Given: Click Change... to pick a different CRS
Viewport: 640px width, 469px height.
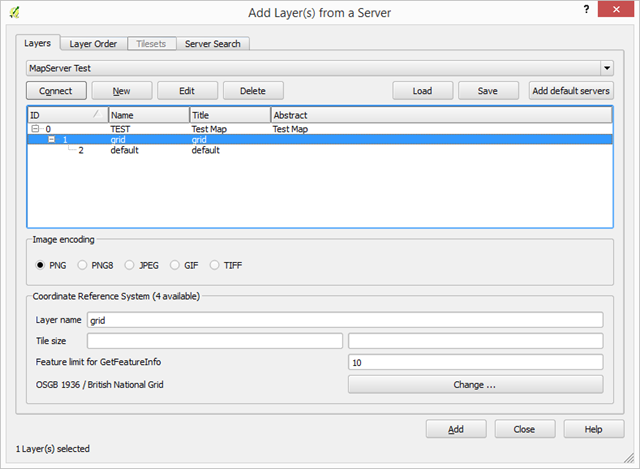Looking at the screenshot, I should coord(475,385).
